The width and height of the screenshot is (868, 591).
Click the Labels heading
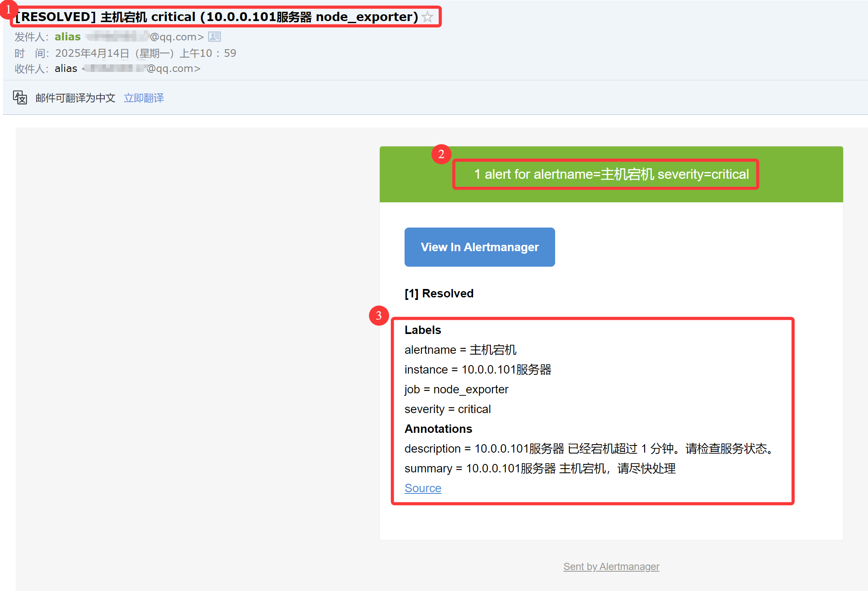pos(423,330)
